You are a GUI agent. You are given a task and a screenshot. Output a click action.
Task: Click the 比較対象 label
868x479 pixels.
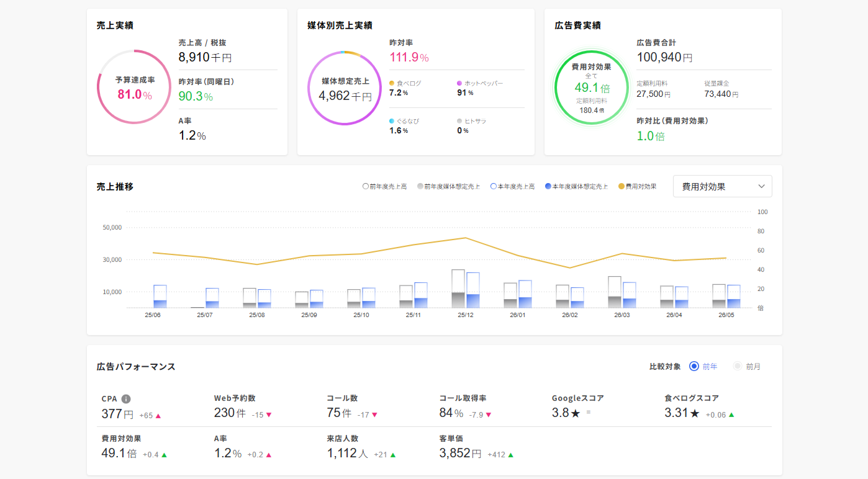(x=665, y=367)
